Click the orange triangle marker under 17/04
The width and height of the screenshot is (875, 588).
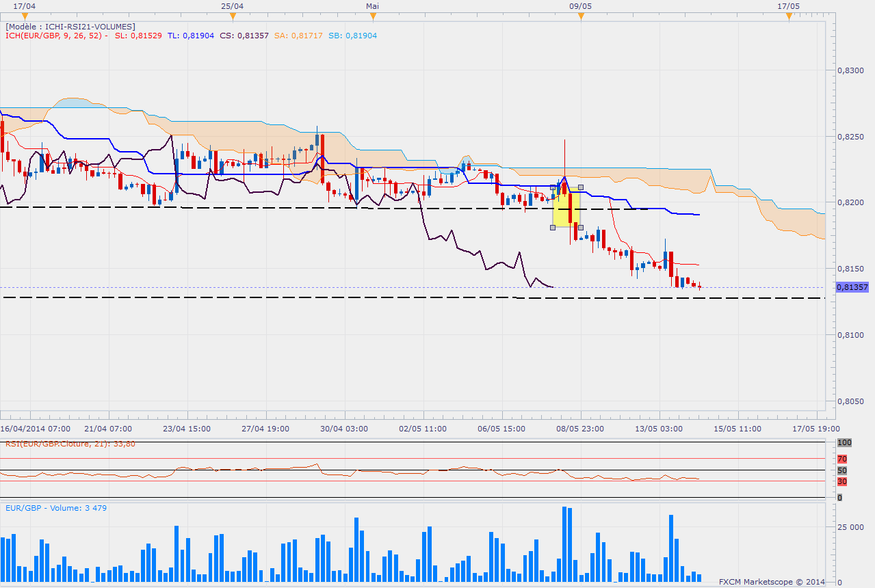[x=24, y=16]
